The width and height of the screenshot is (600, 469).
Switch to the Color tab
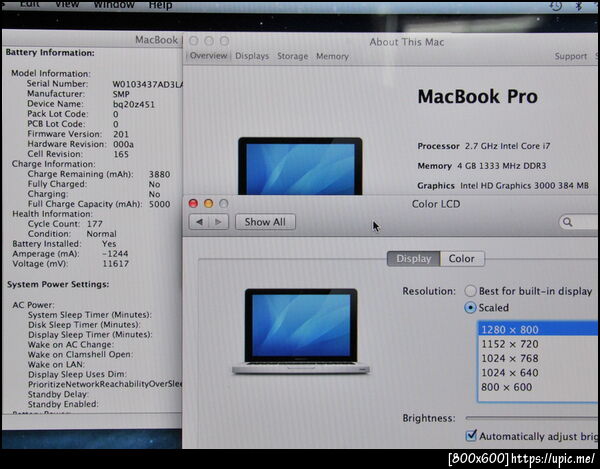(462, 259)
